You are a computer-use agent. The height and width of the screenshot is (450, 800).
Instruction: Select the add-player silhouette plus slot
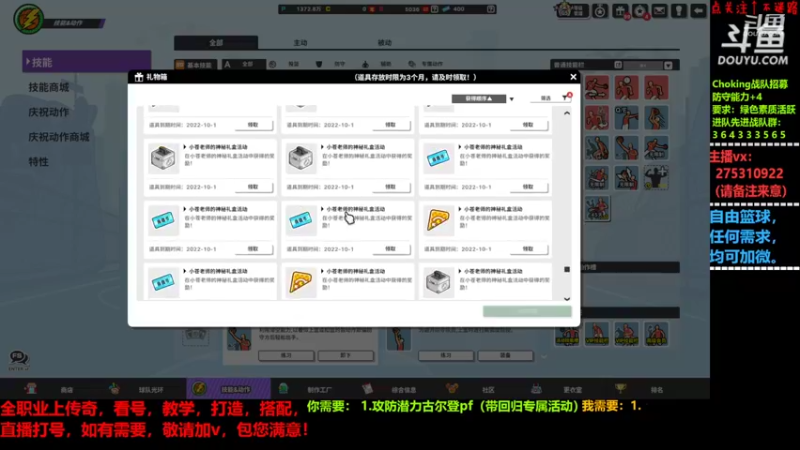pos(656,178)
